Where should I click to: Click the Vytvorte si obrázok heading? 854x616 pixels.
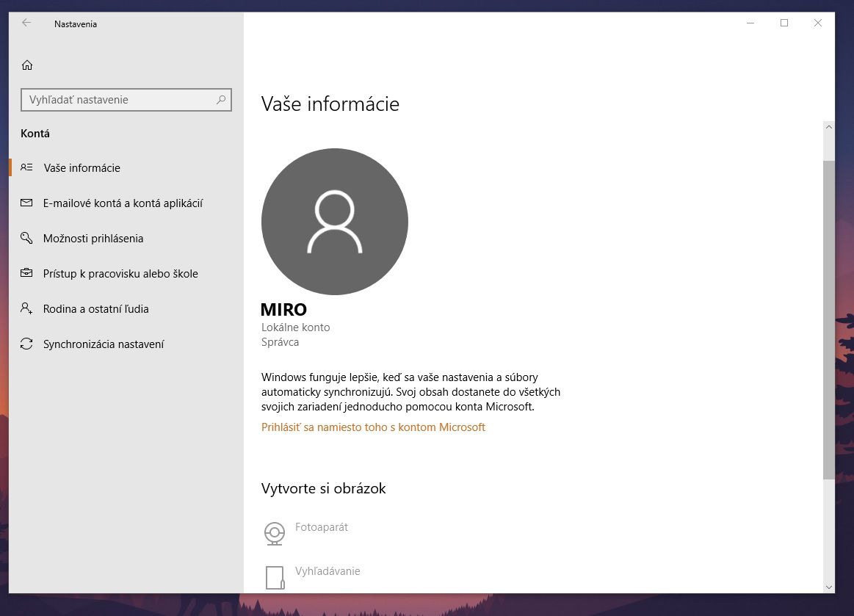324,488
